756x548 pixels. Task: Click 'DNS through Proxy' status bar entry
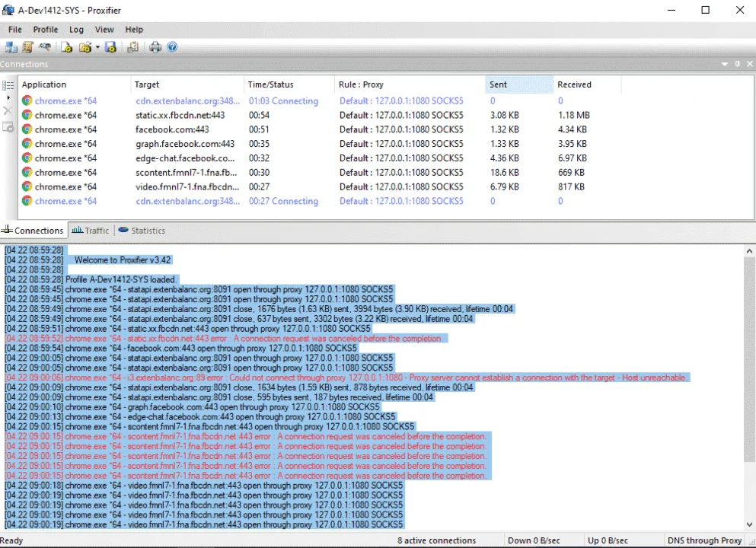click(x=704, y=540)
